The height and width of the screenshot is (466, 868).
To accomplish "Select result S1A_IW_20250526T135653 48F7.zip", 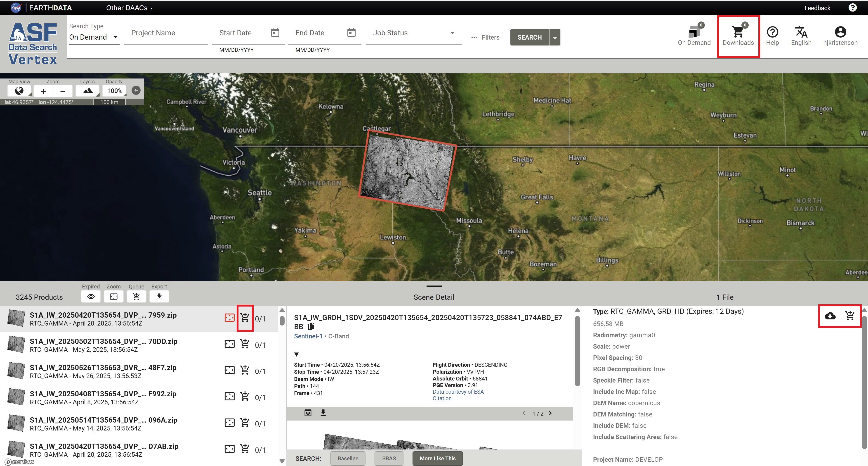I will pos(139,371).
